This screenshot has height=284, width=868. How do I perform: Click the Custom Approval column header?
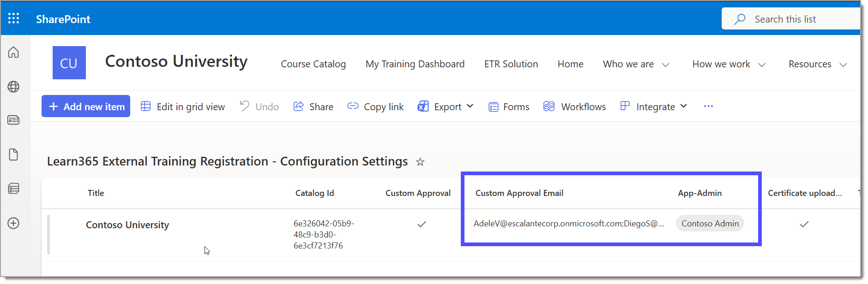pos(418,193)
